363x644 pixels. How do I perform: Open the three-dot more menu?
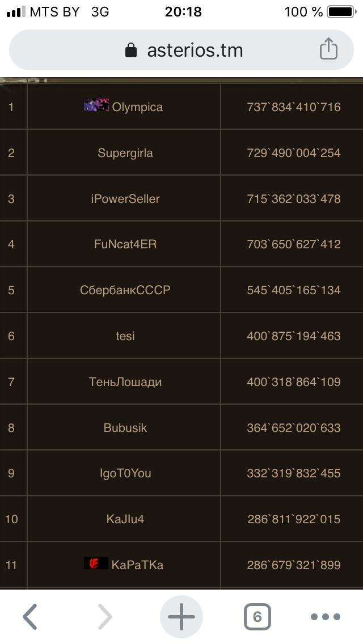click(x=326, y=616)
